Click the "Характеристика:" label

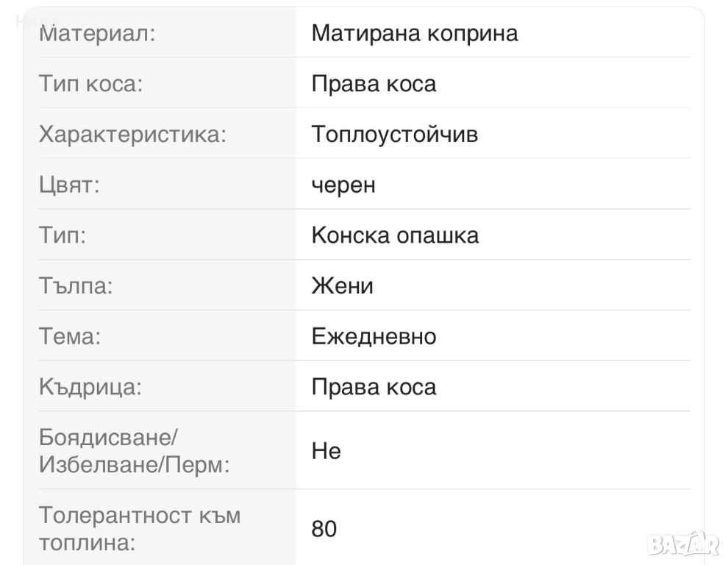(132, 135)
